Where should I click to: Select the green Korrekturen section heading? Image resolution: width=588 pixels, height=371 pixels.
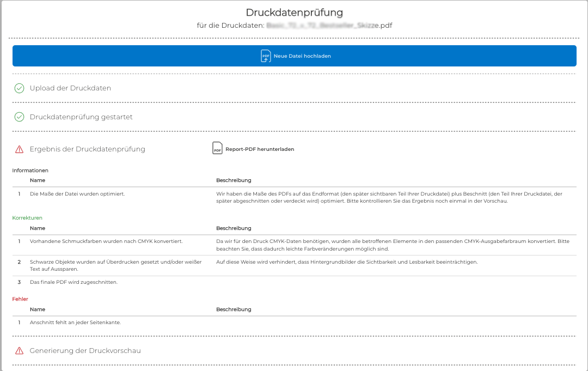[x=27, y=218]
